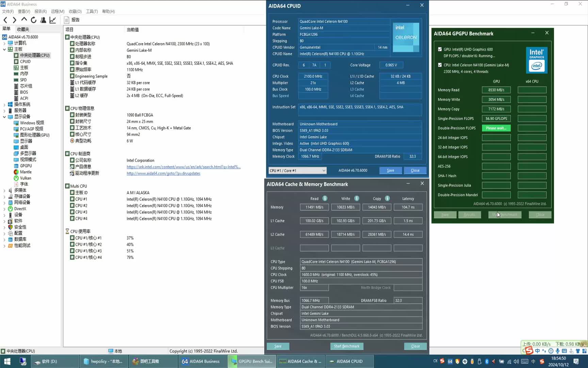Open AIDA64 Cache & Memory taskbar item

tap(301, 361)
